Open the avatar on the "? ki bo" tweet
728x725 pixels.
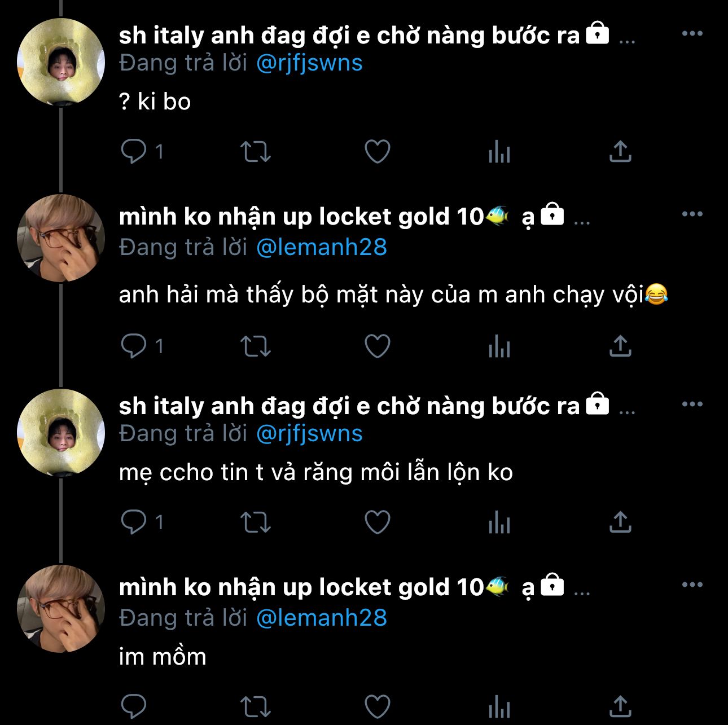(61, 62)
